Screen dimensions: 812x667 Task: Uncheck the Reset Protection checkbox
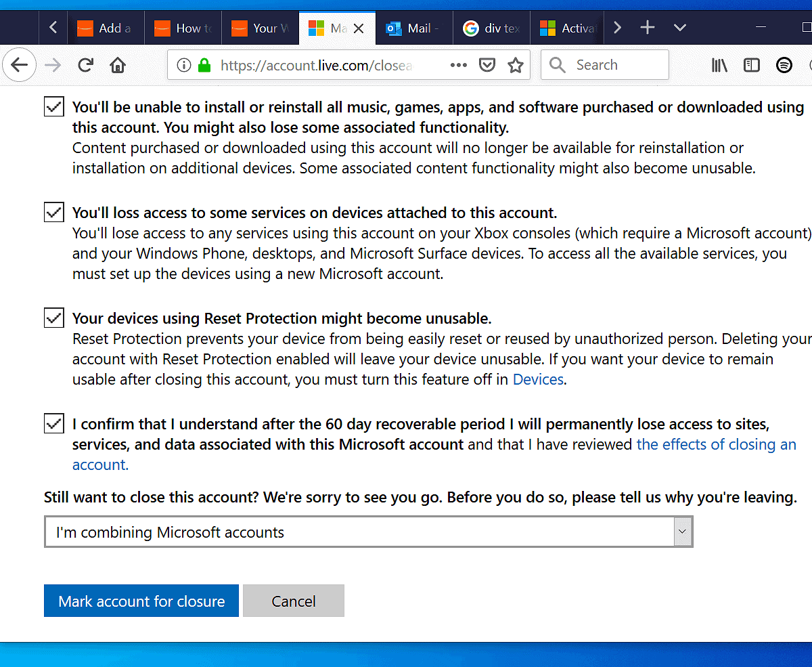(x=54, y=318)
